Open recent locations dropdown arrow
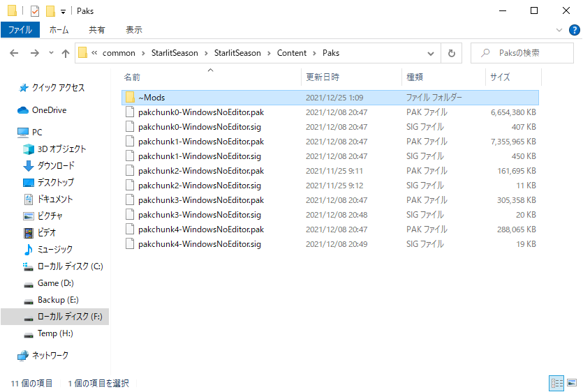 (51, 53)
